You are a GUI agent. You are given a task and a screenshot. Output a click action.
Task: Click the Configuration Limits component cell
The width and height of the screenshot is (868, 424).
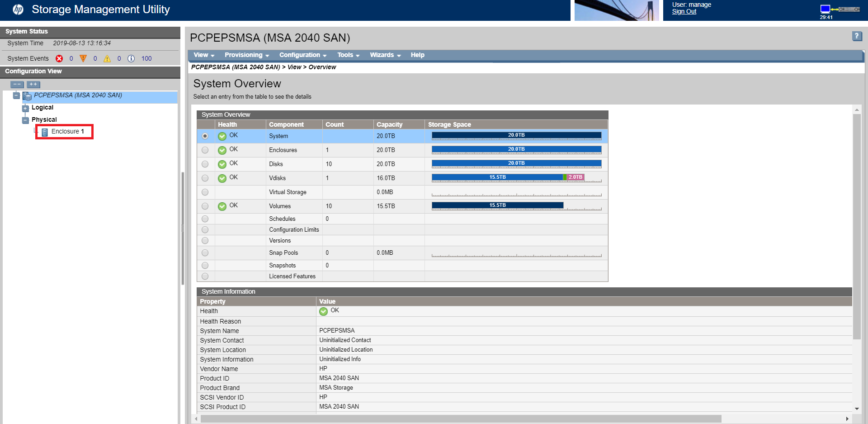point(294,230)
